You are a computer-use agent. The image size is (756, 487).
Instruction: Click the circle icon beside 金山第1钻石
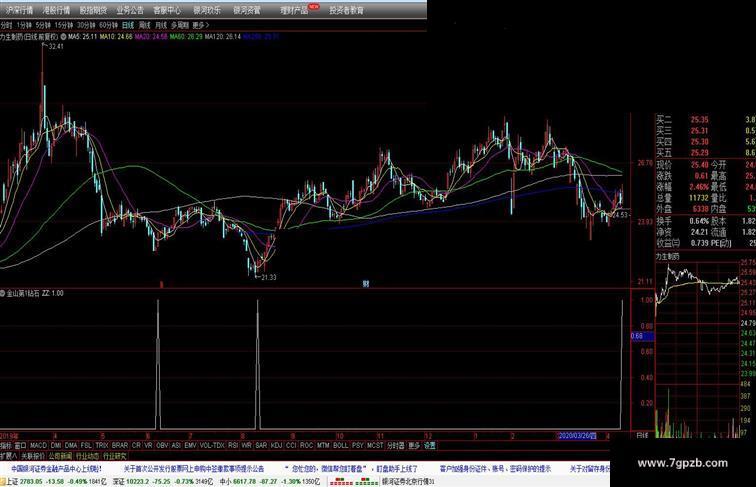[2, 293]
